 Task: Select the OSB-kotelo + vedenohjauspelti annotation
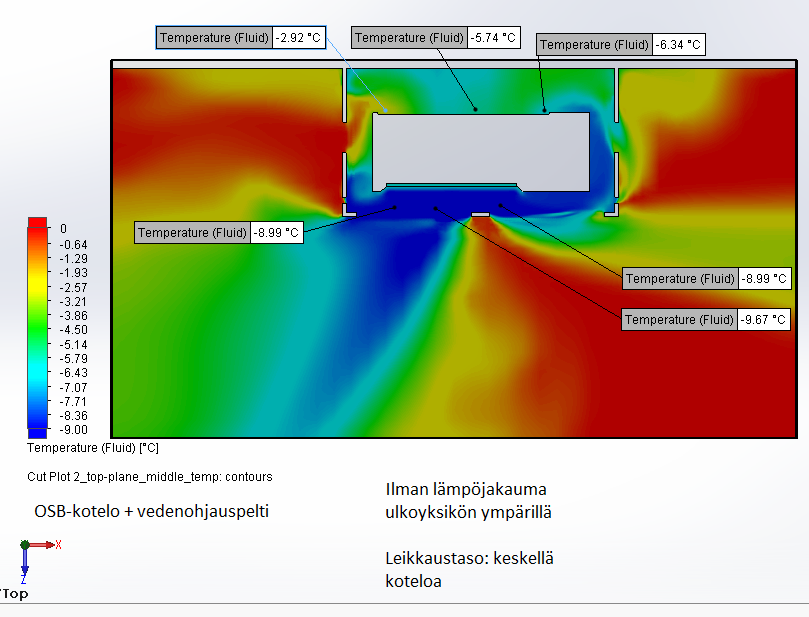tap(152, 511)
